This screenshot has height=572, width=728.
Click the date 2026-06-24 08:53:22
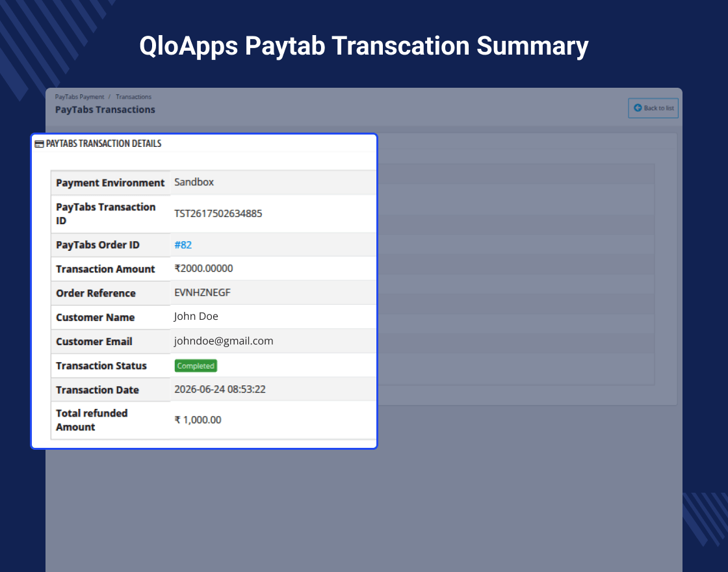pos(220,389)
